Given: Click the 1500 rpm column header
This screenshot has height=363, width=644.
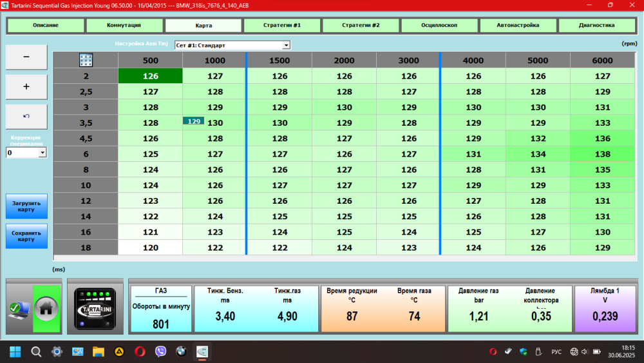Looking at the screenshot, I should click(x=279, y=61).
